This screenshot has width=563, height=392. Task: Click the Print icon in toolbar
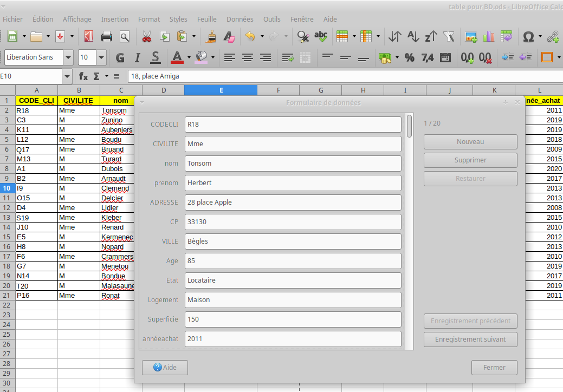(107, 37)
